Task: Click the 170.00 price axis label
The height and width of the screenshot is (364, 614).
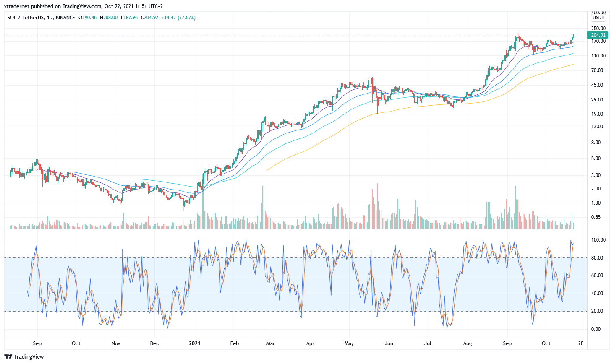Action: click(598, 41)
